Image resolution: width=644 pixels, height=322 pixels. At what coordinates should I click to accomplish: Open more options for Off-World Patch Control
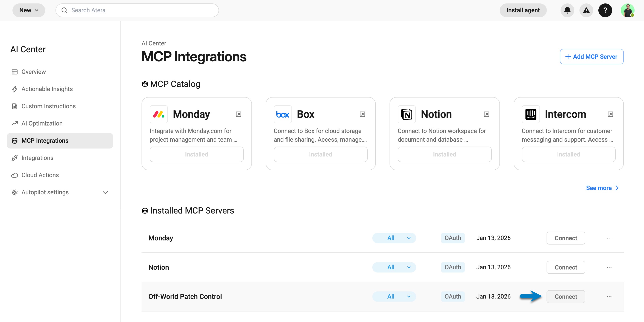click(609, 296)
